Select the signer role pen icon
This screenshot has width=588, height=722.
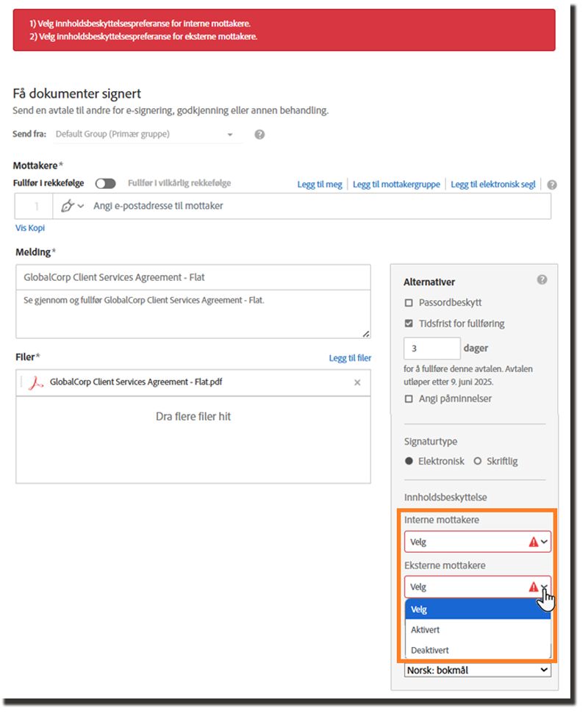67,206
